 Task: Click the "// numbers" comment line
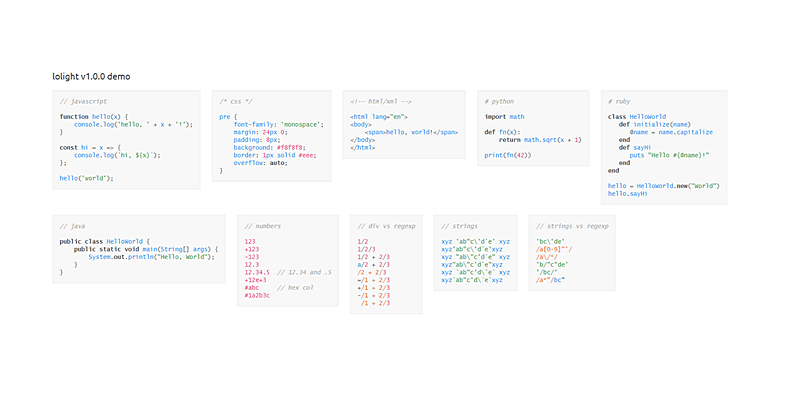pyautogui.click(x=262, y=226)
